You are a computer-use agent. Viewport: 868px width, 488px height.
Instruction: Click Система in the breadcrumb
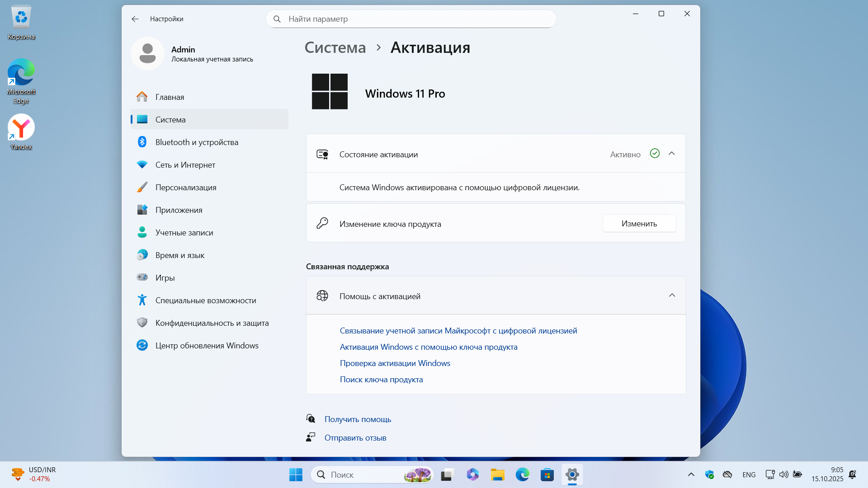coord(335,47)
